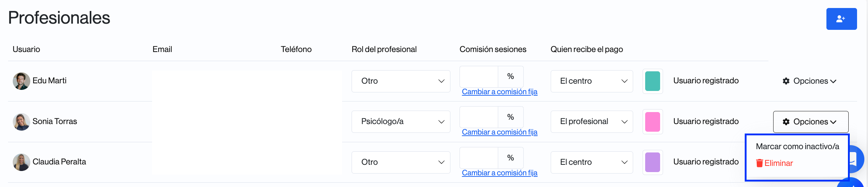Choose Eliminar from the options menu
This screenshot has height=187, width=868.
coord(778,163)
